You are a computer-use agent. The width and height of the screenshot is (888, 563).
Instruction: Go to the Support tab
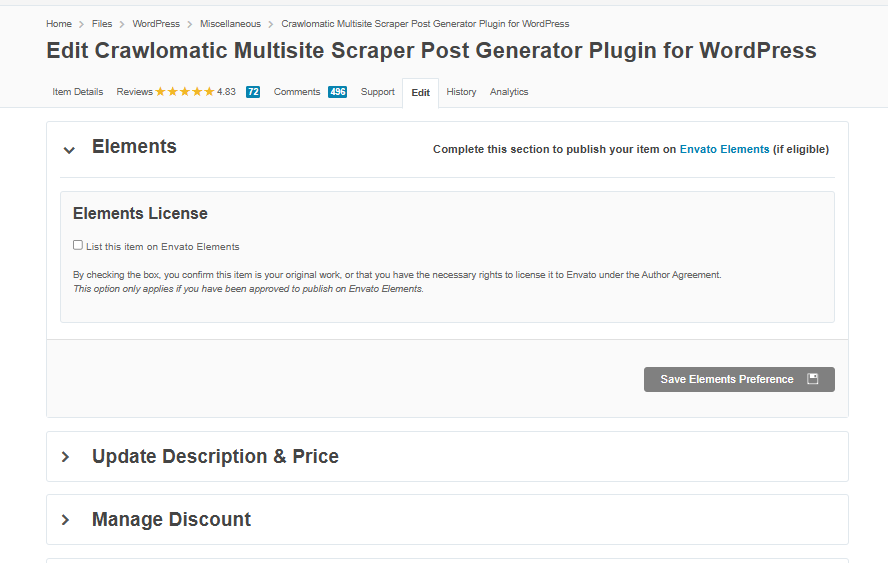click(378, 92)
